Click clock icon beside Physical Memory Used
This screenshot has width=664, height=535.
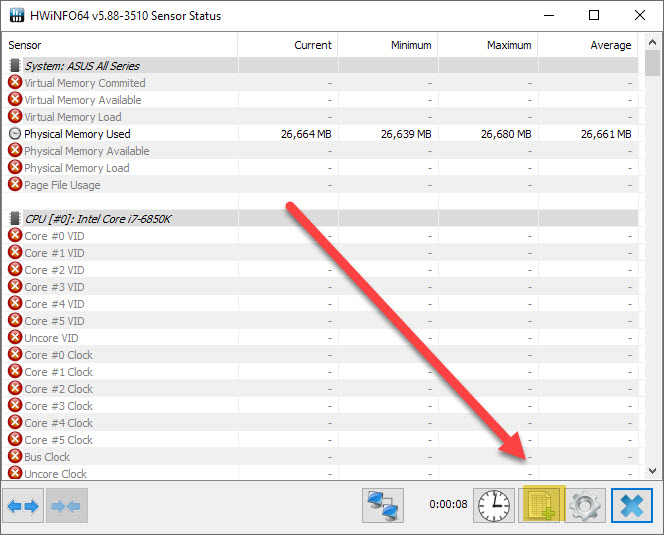[x=15, y=134]
